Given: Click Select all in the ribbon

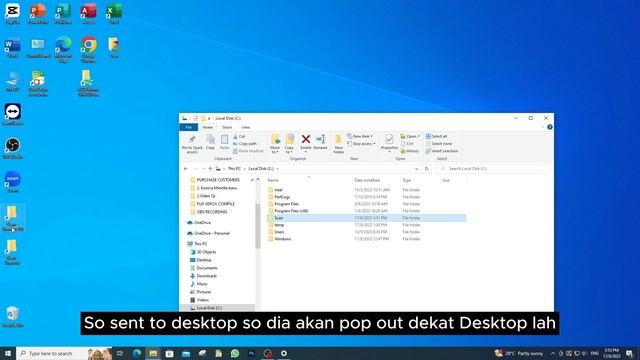Looking at the screenshot, I should click(436, 136).
